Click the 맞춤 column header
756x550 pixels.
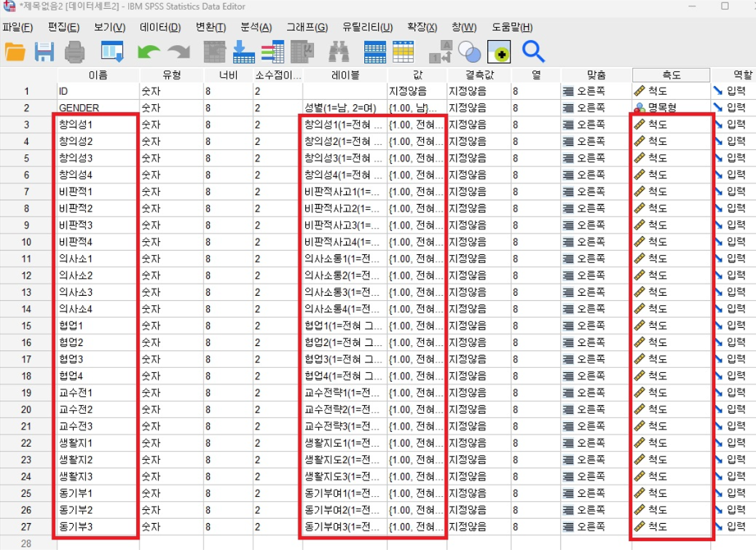point(596,75)
